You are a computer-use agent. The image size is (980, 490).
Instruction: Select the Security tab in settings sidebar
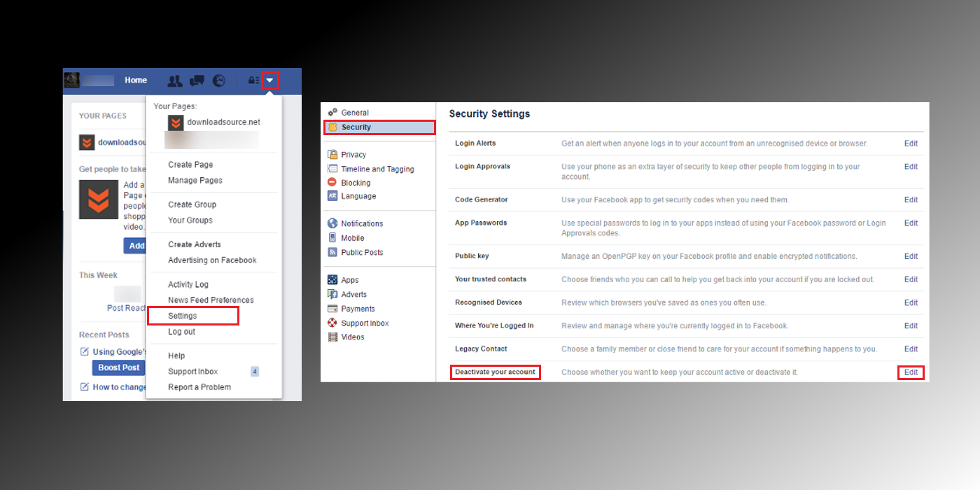pyautogui.click(x=379, y=127)
